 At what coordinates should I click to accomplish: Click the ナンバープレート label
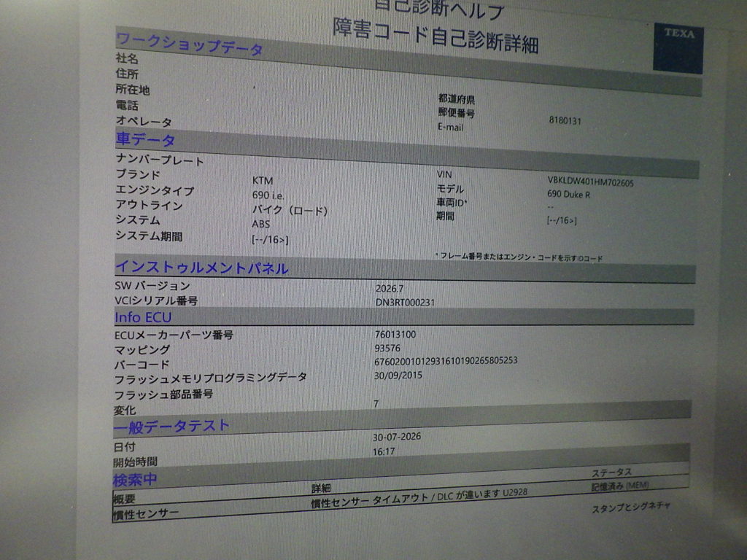[x=160, y=160]
